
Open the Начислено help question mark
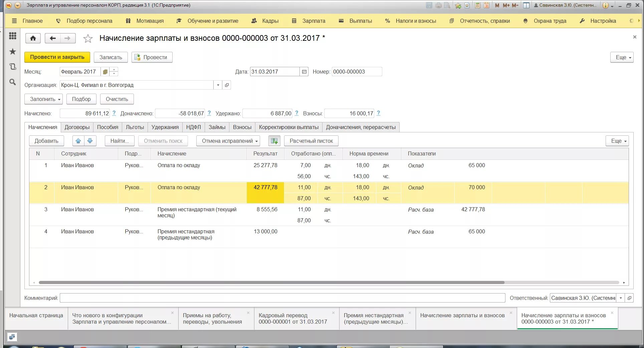(114, 113)
